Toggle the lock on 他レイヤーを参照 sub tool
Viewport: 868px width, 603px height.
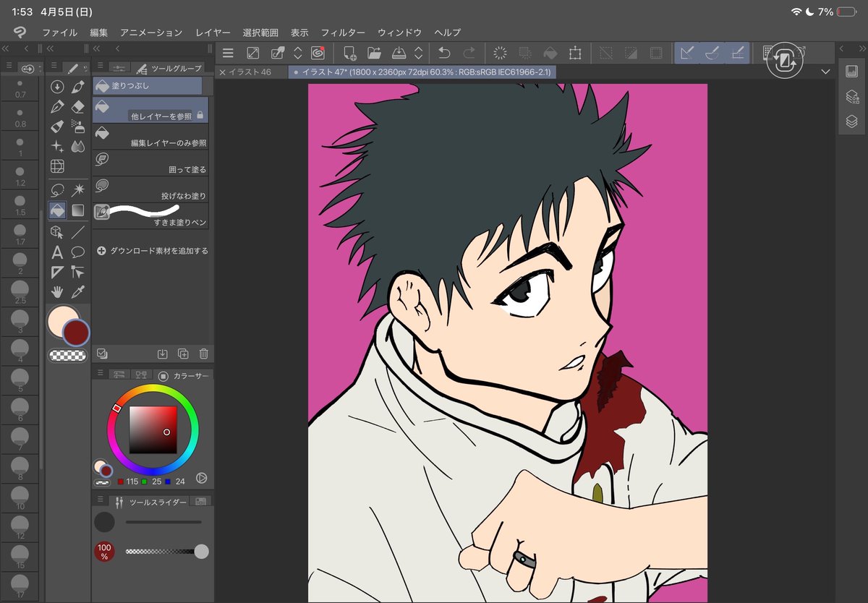coord(200,115)
